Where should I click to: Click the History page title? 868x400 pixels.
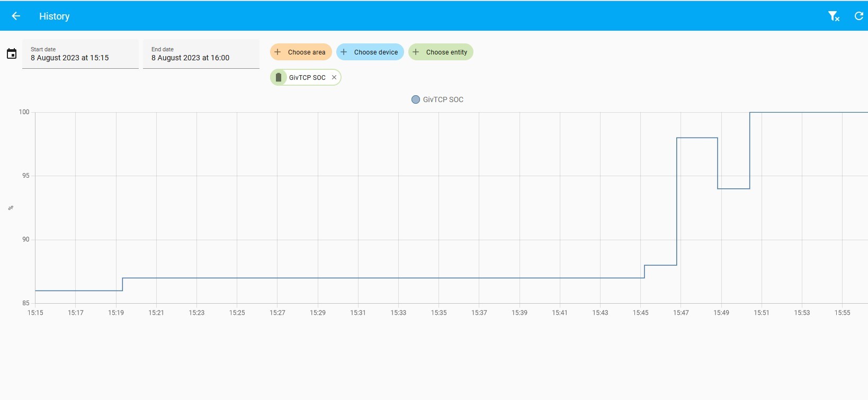pos(55,16)
